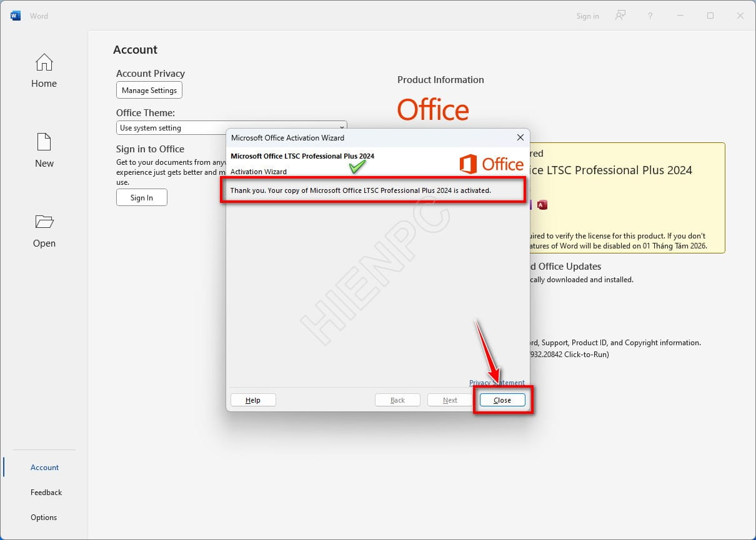Minimize the Word window
The width and height of the screenshot is (756, 540).
pyautogui.click(x=680, y=16)
